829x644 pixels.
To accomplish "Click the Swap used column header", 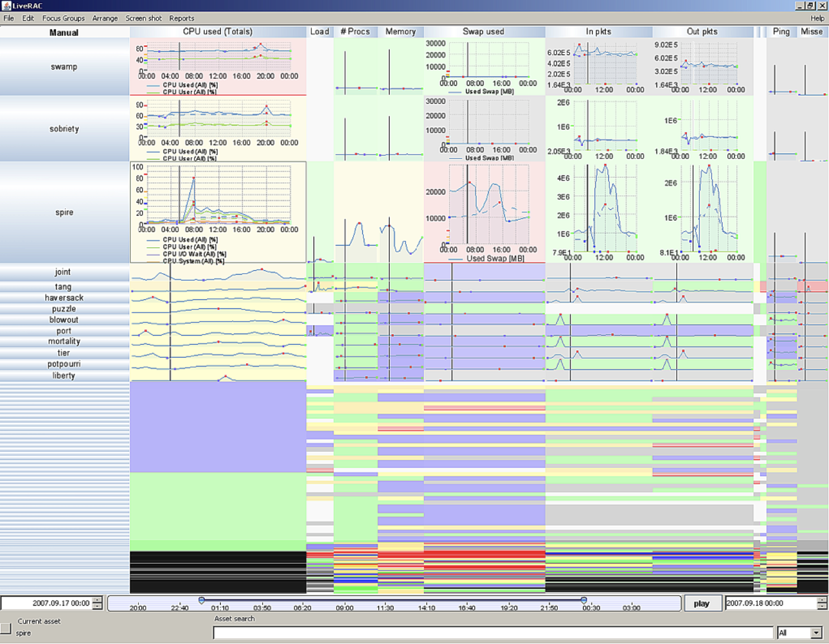I will coord(484,32).
